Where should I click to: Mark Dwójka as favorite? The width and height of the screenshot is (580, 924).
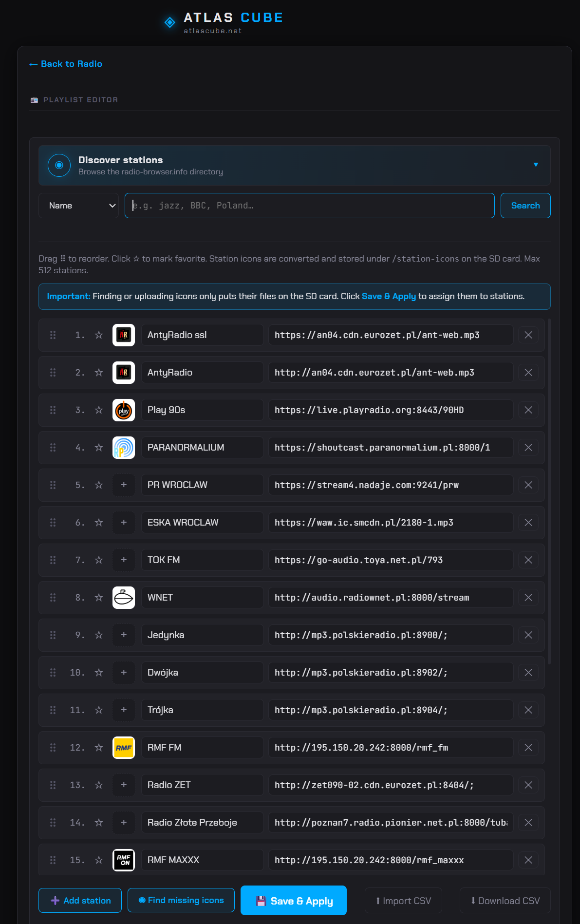pos(99,673)
